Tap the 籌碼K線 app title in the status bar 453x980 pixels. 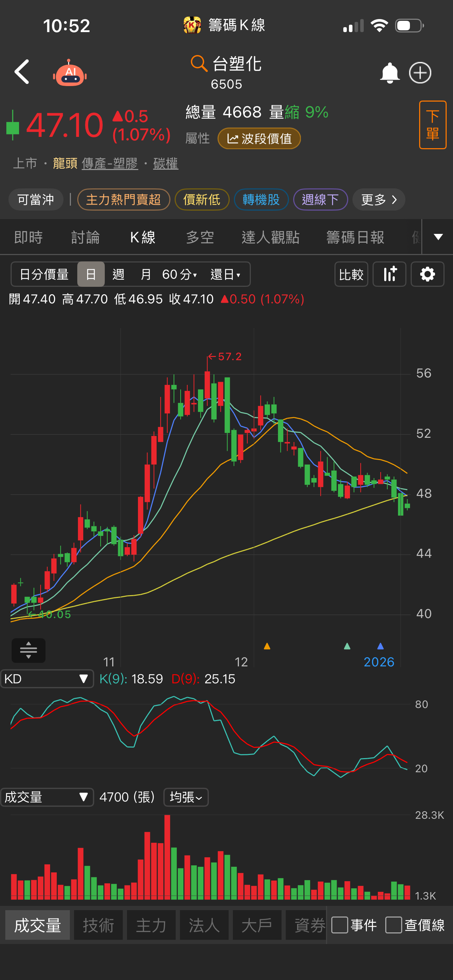pos(236,25)
